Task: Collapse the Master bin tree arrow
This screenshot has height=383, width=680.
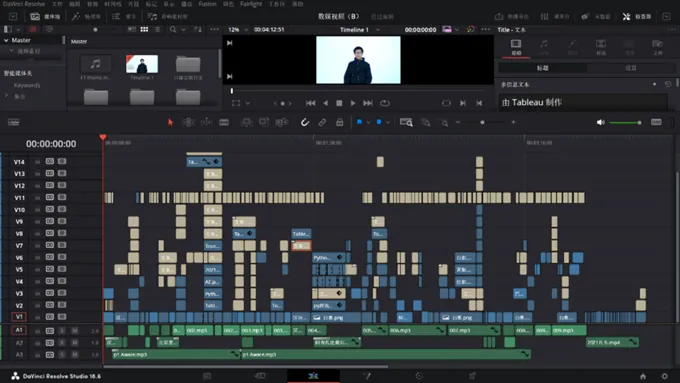Action: point(6,40)
